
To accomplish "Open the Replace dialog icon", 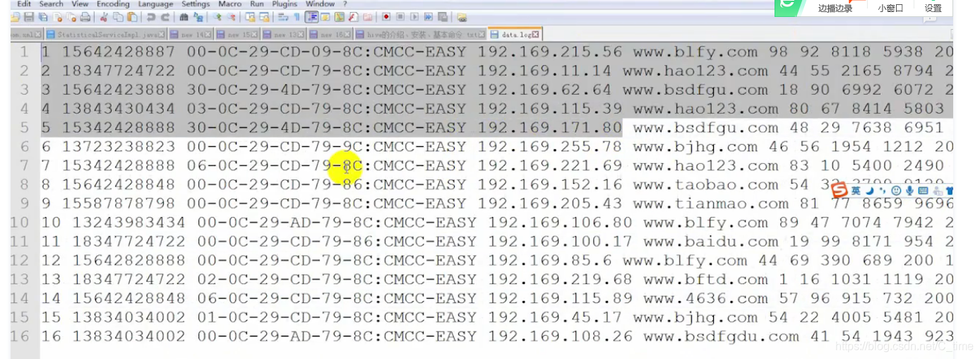I will pyautogui.click(x=198, y=17).
